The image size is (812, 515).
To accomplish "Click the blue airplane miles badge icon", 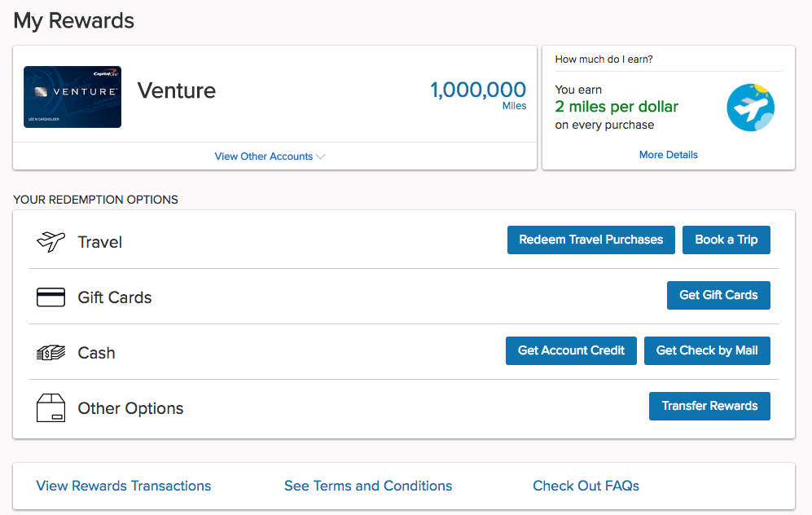I will click(750, 108).
